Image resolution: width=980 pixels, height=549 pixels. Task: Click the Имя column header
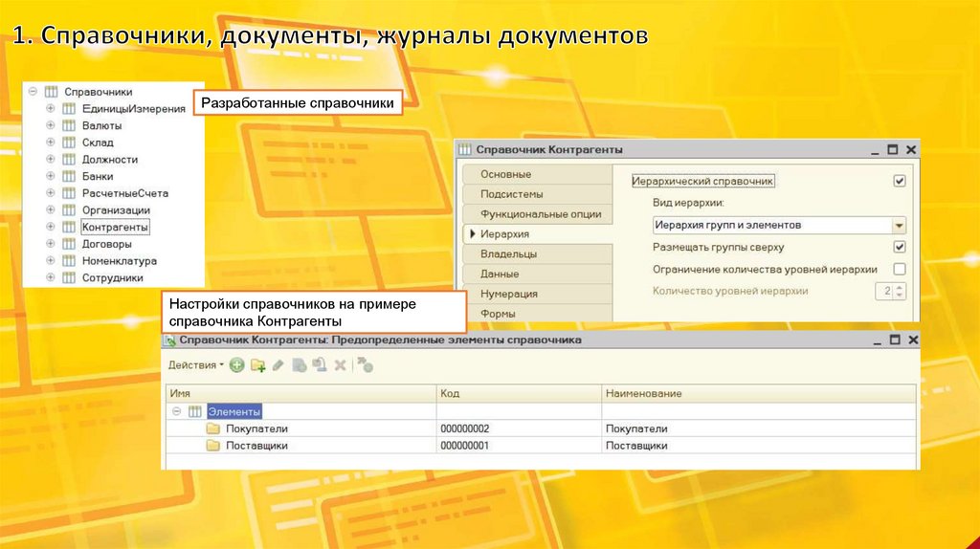tap(301, 393)
